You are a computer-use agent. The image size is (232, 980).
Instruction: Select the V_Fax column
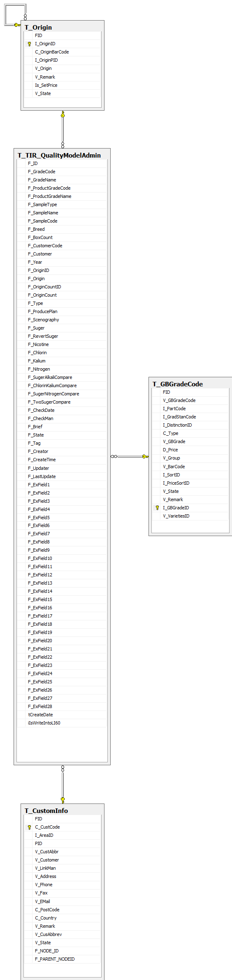(62, 893)
